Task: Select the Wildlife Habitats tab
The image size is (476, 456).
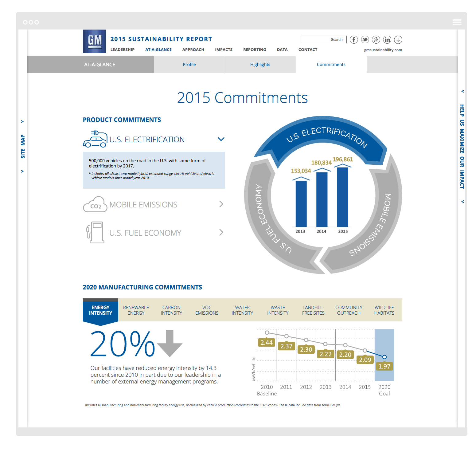Action: [384, 310]
